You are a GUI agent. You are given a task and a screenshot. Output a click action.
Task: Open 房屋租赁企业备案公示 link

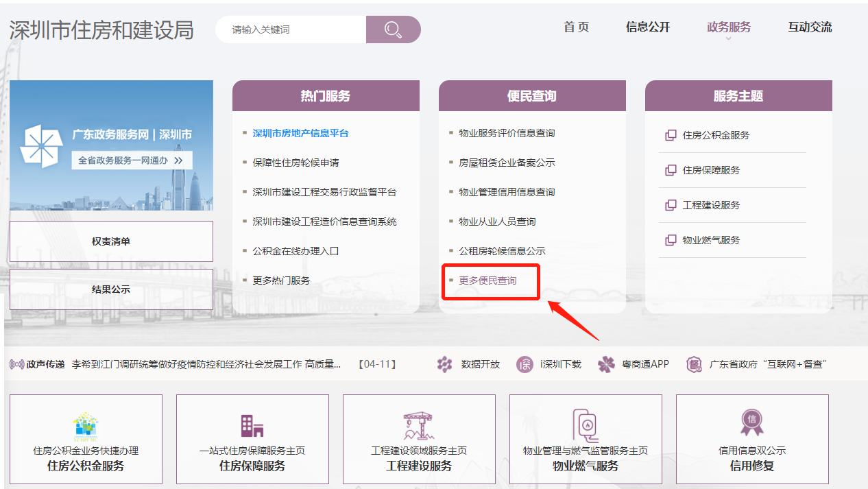coord(507,163)
